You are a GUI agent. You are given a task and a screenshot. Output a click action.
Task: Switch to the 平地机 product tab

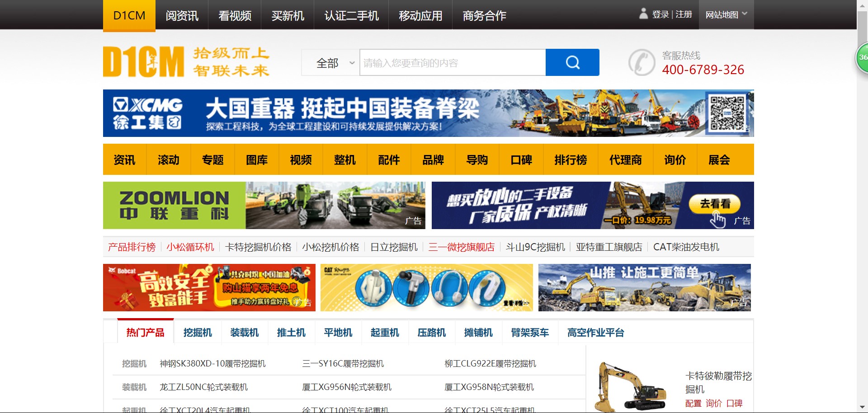[x=338, y=333]
